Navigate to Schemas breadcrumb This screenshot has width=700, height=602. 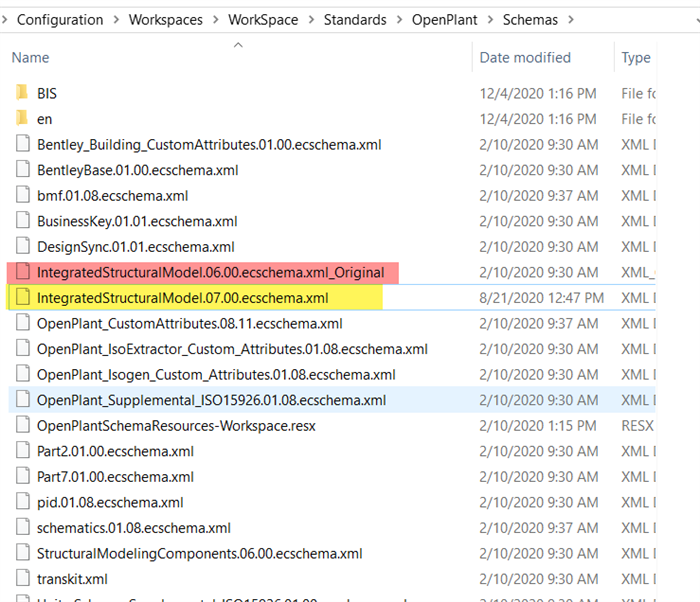530,20
